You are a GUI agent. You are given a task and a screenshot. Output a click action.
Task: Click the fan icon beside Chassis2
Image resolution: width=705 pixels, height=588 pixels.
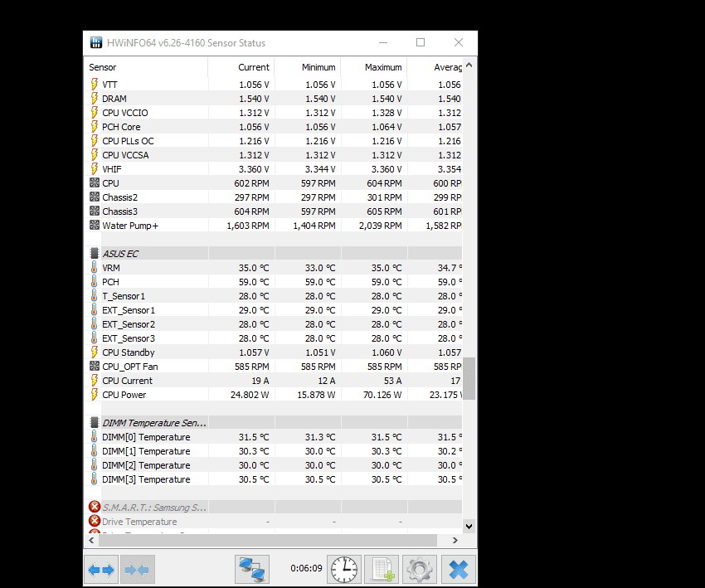[x=95, y=197]
